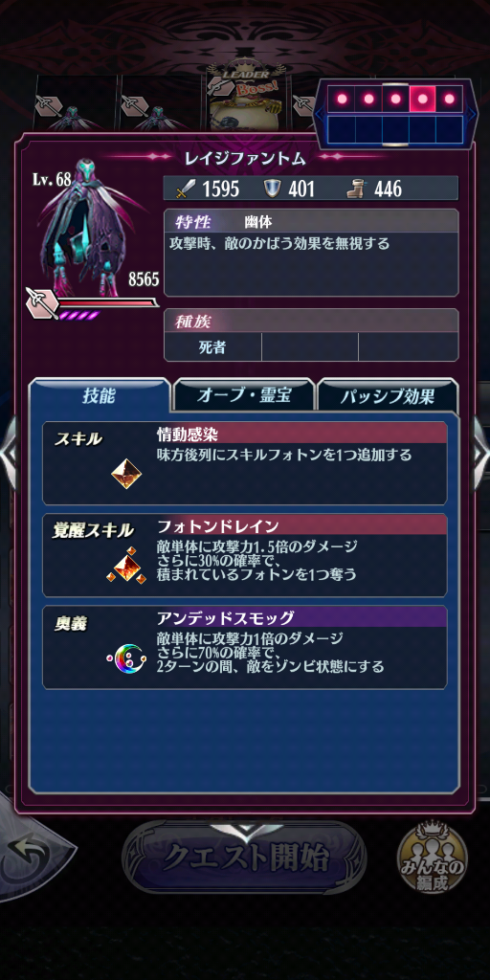Click the orange skill photon crystal icon
The image size is (490, 980).
pyautogui.click(x=126, y=474)
